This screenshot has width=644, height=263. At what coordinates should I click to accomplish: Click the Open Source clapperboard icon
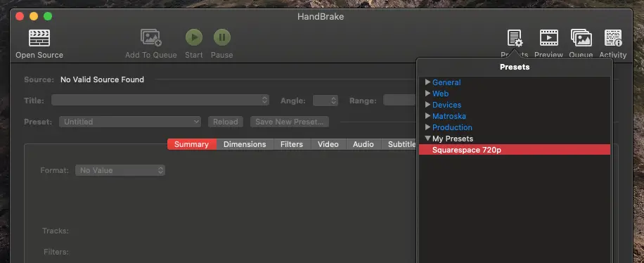[39, 38]
